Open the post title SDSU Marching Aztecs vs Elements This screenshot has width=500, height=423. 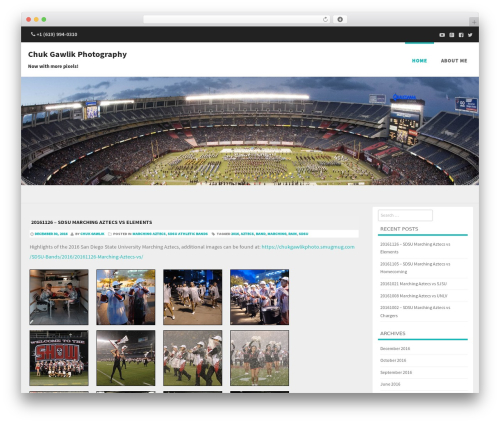92,222
